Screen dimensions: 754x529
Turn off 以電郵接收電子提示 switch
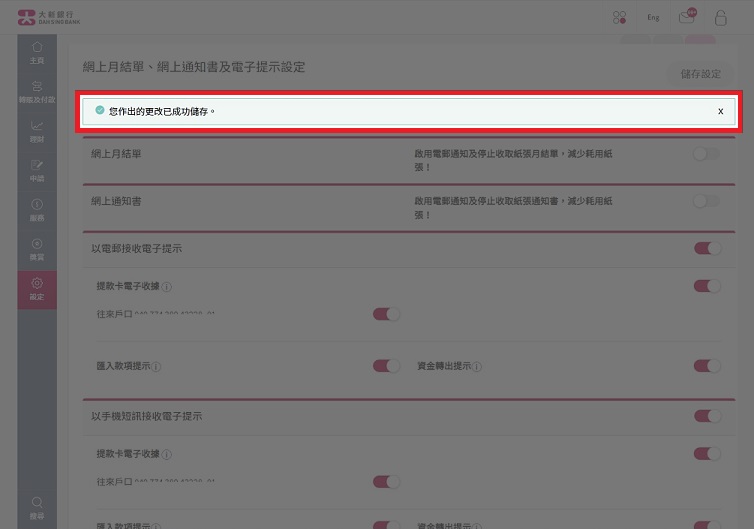point(707,249)
